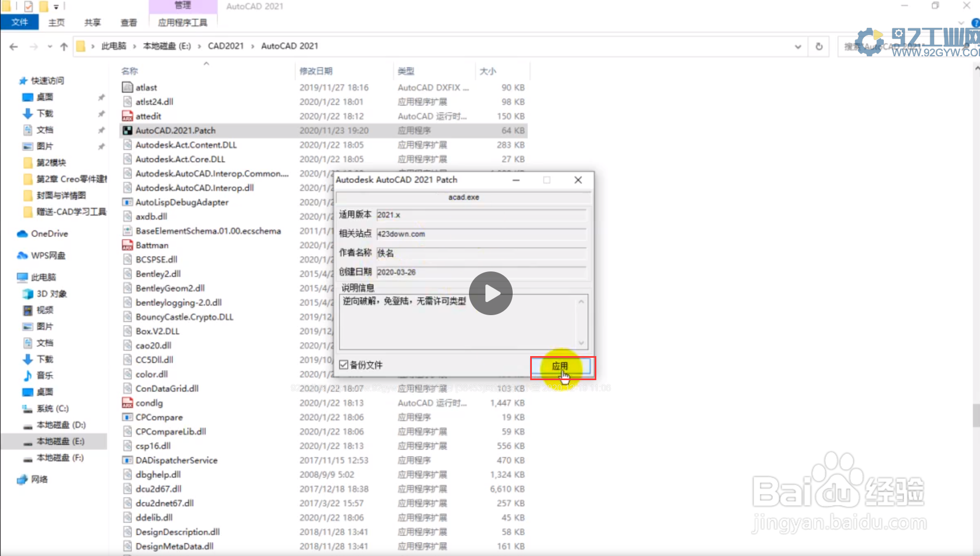Expand breadcrumb chevron after 此电脑

(134, 46)
